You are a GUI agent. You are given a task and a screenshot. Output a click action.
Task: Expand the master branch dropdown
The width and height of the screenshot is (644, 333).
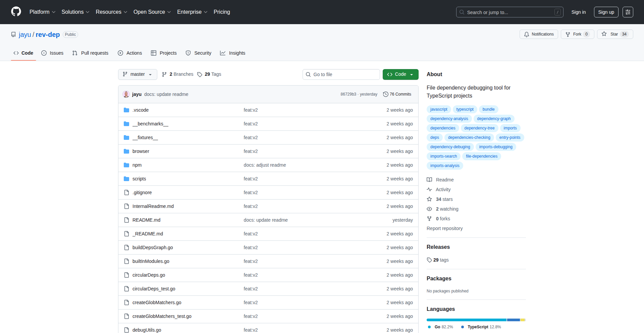click(138, 74)
